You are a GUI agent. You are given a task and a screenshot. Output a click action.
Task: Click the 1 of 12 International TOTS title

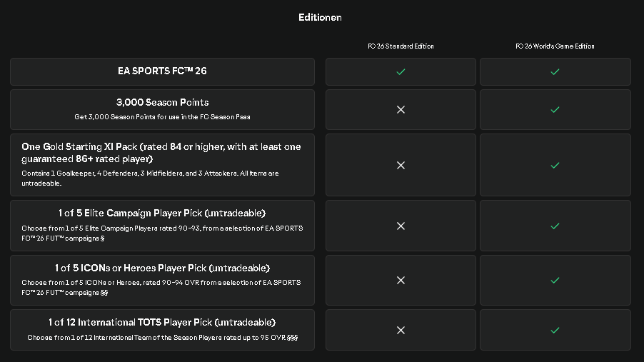coord(162,322)
